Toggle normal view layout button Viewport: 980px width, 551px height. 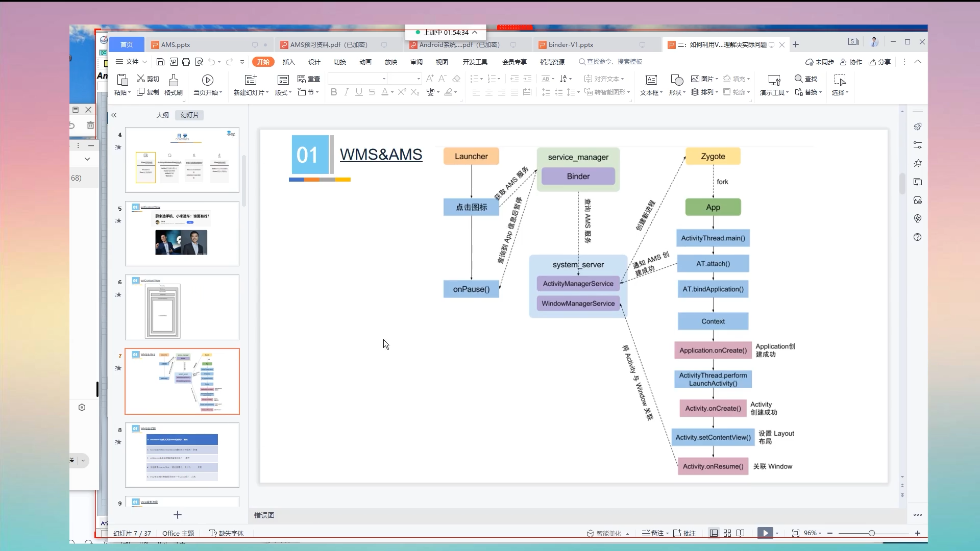[x=714, y=533]
